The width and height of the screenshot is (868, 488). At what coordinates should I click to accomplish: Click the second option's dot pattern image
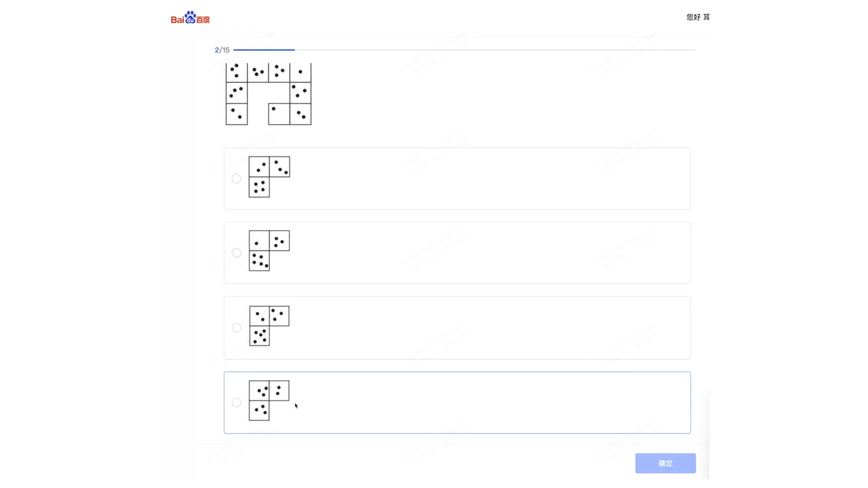[x=269, y=251]
